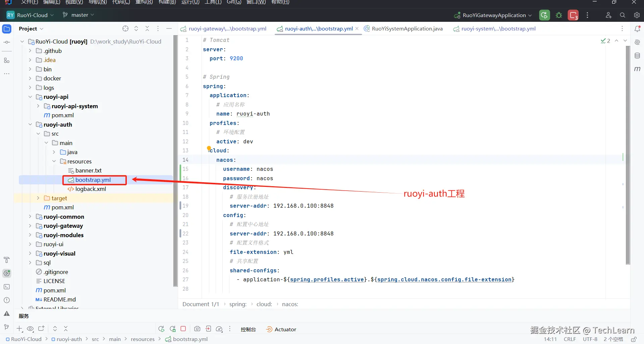The height and width of the screenshot is (344, 644).
Task: Open the Maven tool window
Action: click(x=637, y=69)
